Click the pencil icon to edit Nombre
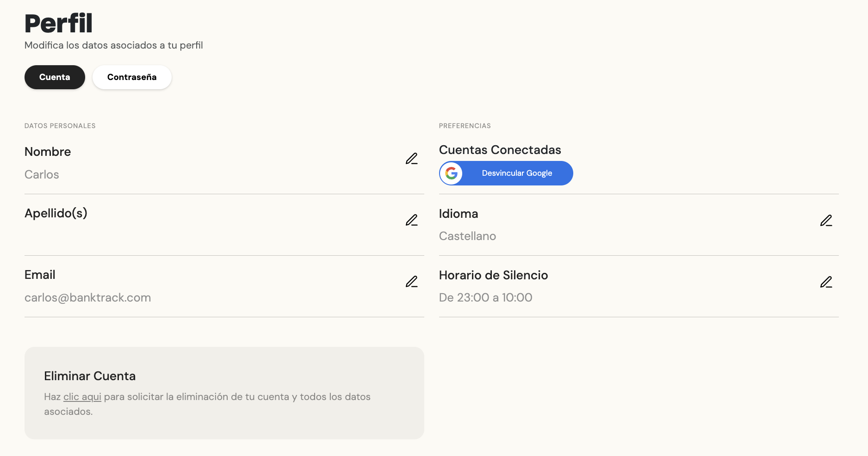This screenshot has height=456, width=868. click(x=411, y=159)
